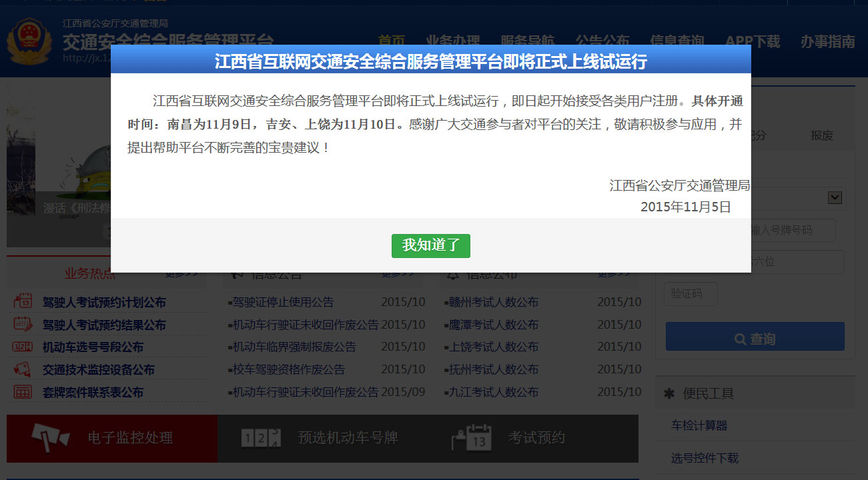Dismiss the notice with 我知道了 button
Screen dimensions: 868x480
click(x=430, y=245)
